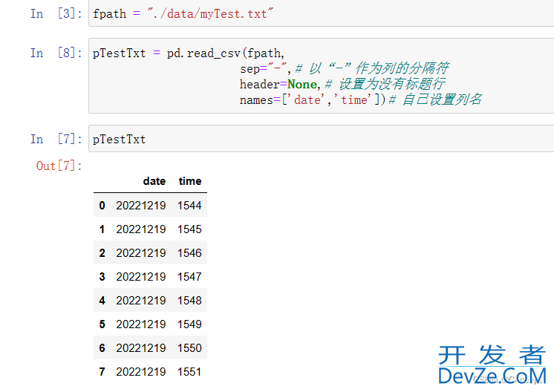The width and height of the screenshot is (554, 392).
Task: Click the date column header
Action: coord(154,181)
